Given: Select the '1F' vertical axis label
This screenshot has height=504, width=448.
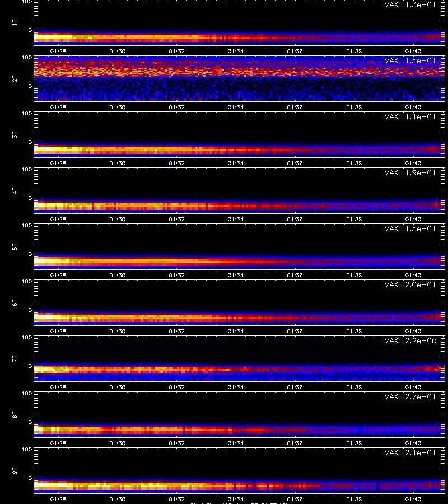Looking at the screenshot, I should click(15, 22).
